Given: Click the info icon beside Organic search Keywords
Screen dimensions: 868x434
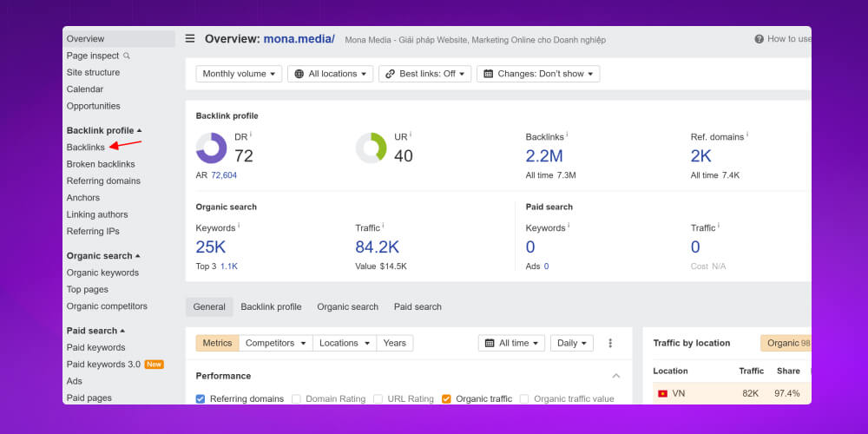Looking at the screenshot, I should pos(240,226).
